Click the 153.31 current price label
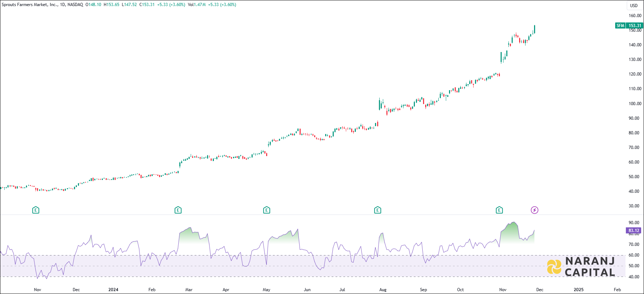The height and width of the screenshot is (294, 644). coord(635,26)
